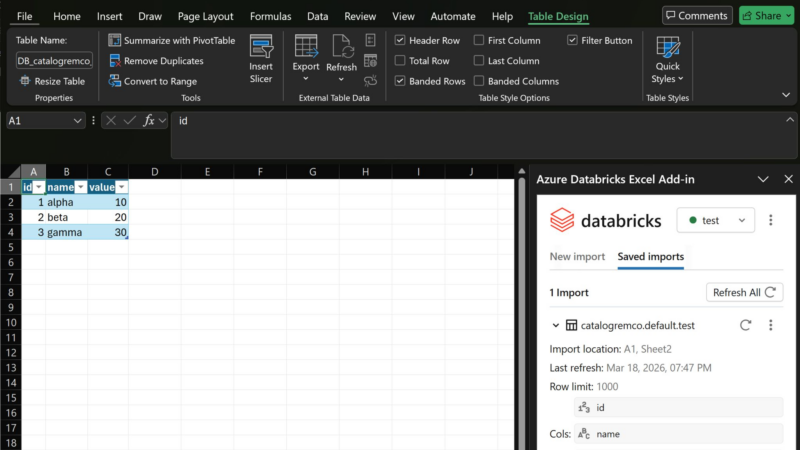The height and width of the screenshot is (450, 800).
Task: Close the Azure Databricks add-in pane
Action: (x=788, y=179)
